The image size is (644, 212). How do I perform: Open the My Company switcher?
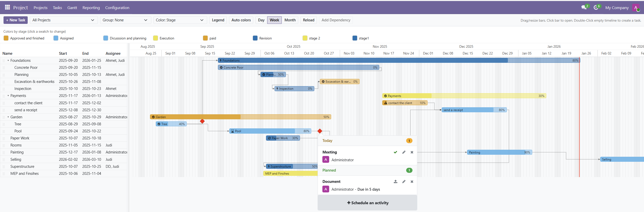point(617,8)
